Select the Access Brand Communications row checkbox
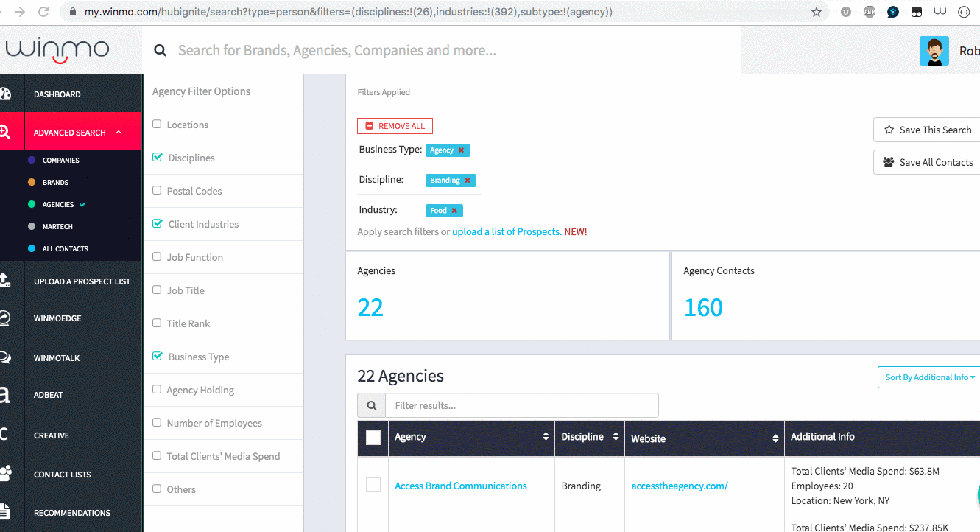Screen dimensions: 980x532 click(x=373, y=485)
